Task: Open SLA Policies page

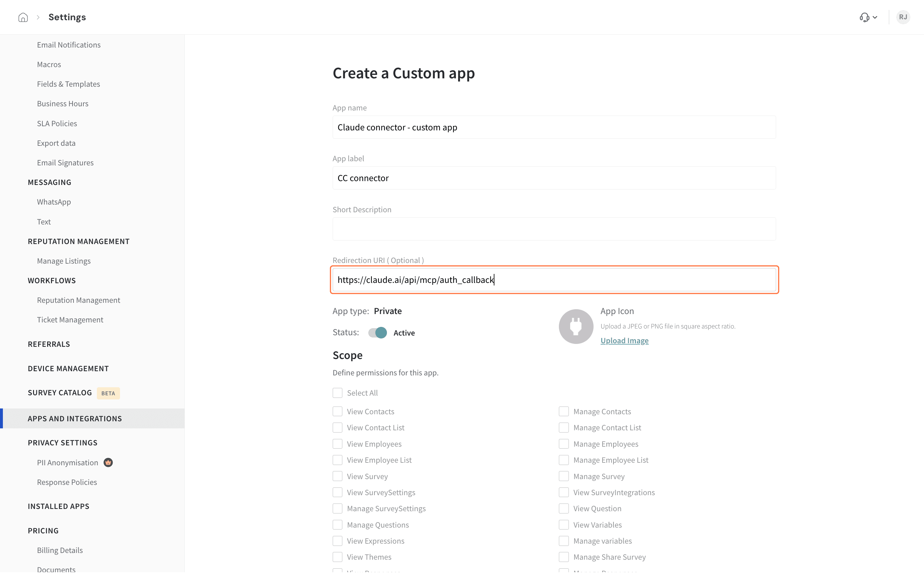Action: pyautogui.click(x=57, y=124)
